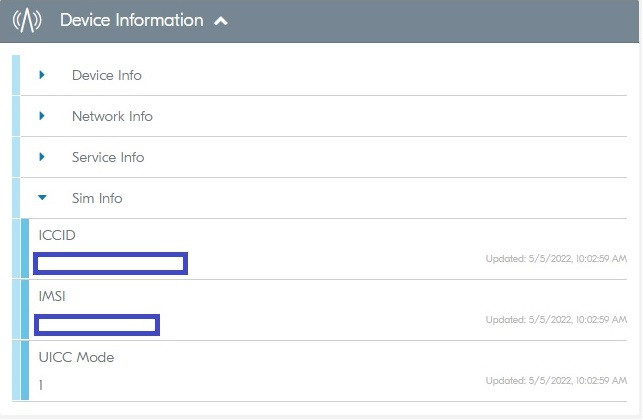Expand the Device Info arrow
This screenshot has width=643, height=420.
(42, 75)
